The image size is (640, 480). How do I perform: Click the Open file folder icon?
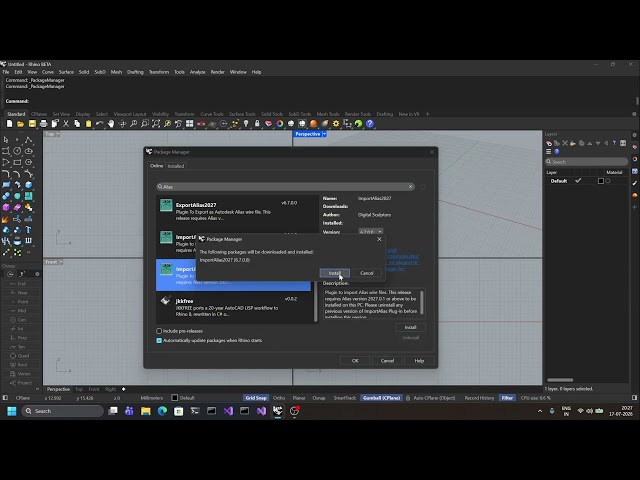[20, 124]
